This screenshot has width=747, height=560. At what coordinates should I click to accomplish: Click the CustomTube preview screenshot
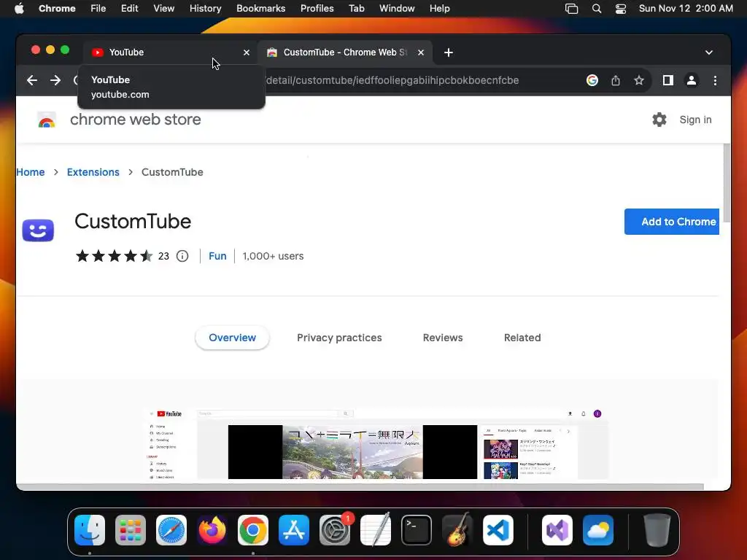click(376, 443)
